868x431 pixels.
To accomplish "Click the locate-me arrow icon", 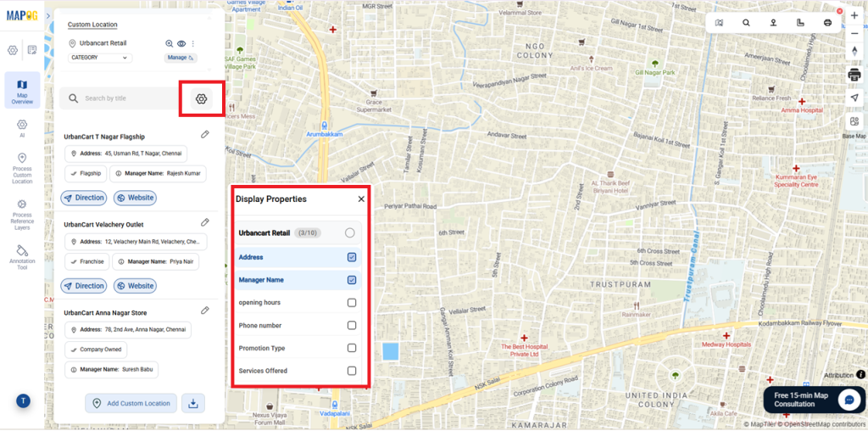I will 854,98.
